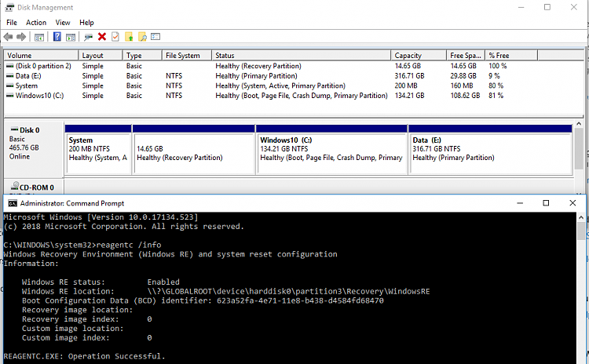Click the Back arrow toolbar icon

(x=9, y=37)
